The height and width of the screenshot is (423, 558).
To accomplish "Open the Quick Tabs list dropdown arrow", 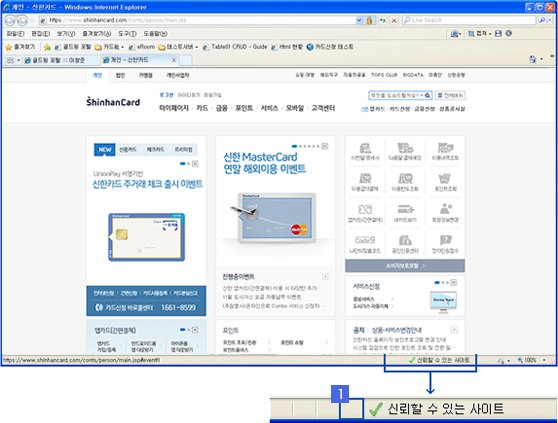I will [x=19, y=60].
